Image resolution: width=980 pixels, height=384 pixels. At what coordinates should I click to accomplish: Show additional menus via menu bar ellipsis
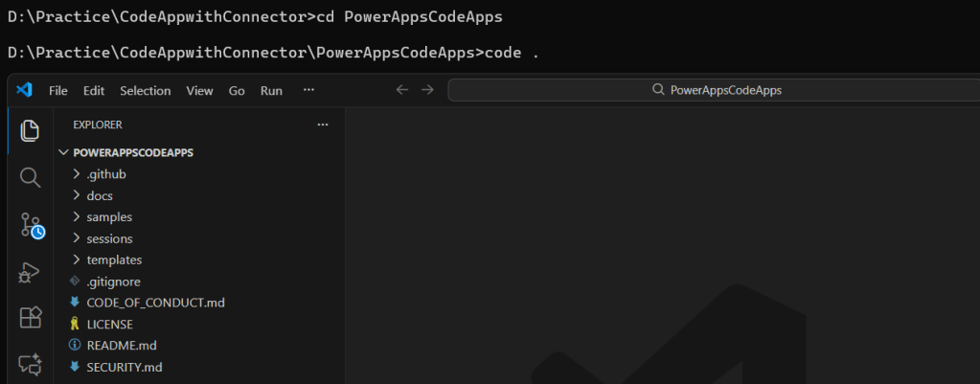pyautogui.click(x=308, y=90)
